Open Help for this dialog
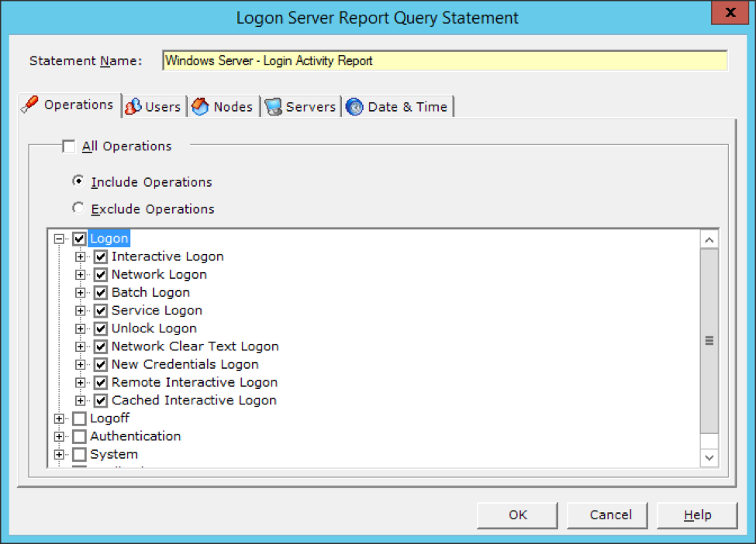 click(x=697, y=515)
